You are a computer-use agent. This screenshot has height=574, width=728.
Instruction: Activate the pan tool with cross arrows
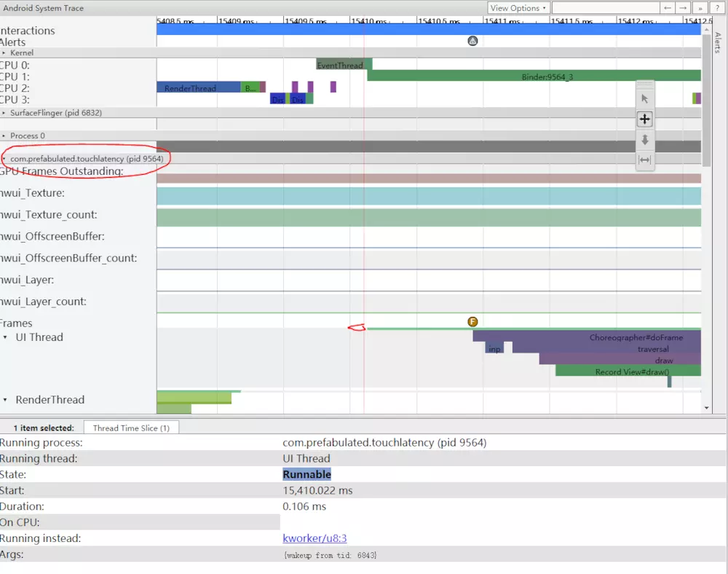click(x=644, y=119)
